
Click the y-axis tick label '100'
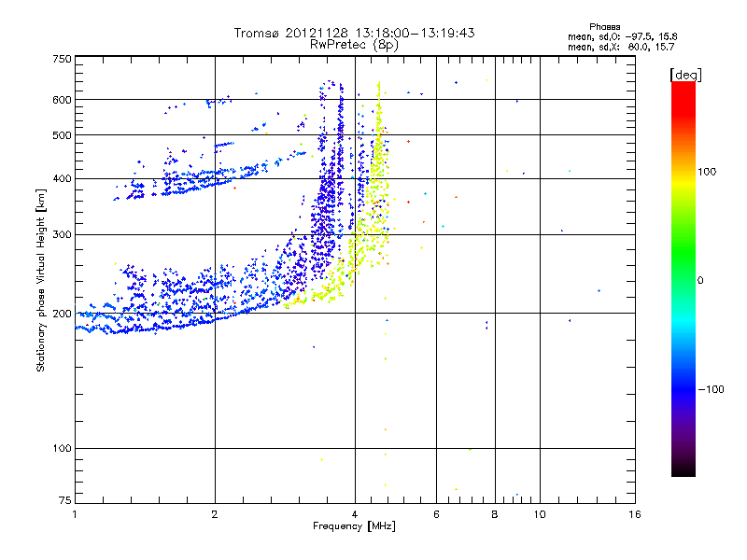click(62, 448)
